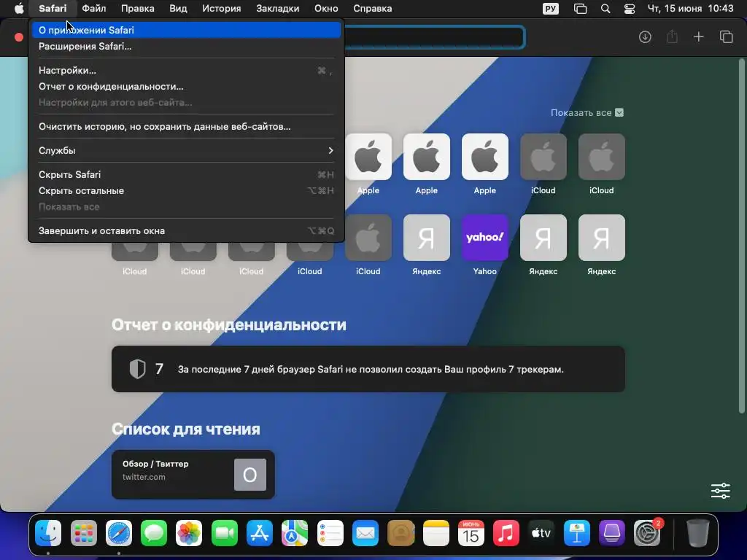
Task: Open the Apple menu in the menu bar
Action: 18,9
